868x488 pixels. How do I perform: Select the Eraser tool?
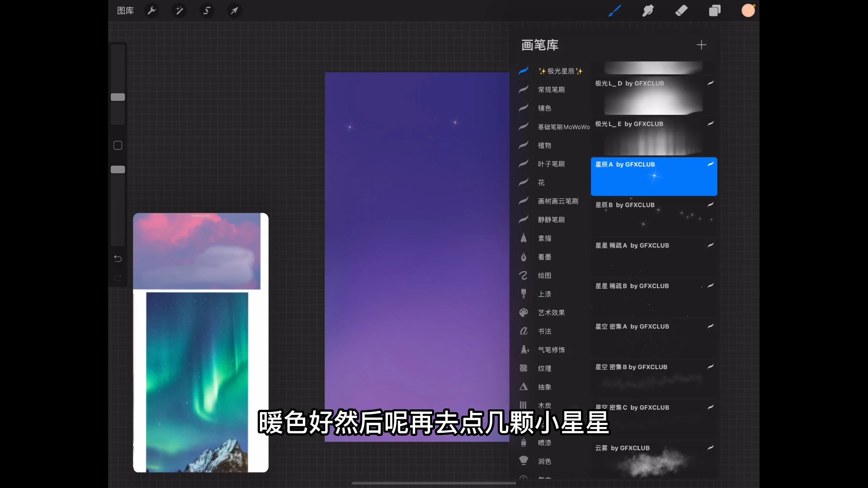[681, 10]
